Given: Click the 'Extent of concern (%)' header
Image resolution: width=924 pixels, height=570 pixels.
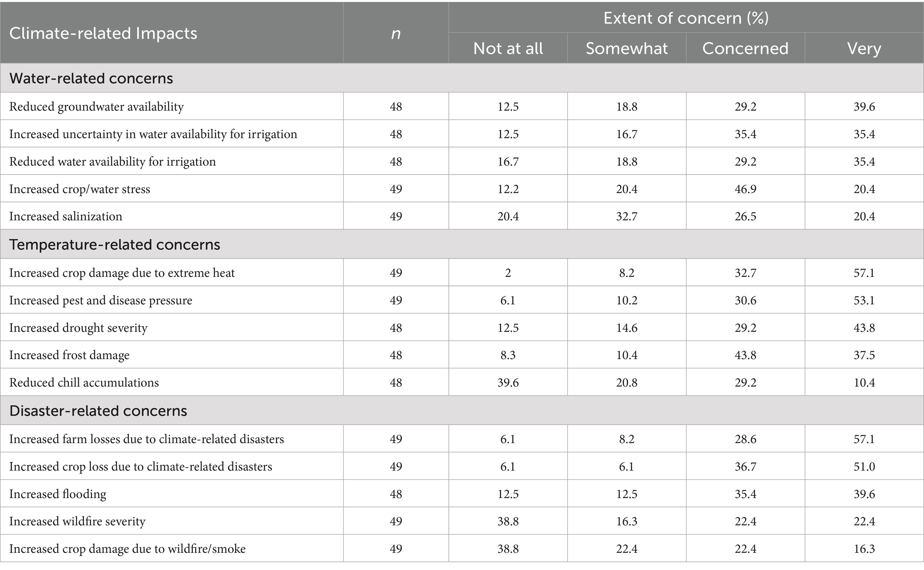Looking at the screenshot, I should pos(686,18).
